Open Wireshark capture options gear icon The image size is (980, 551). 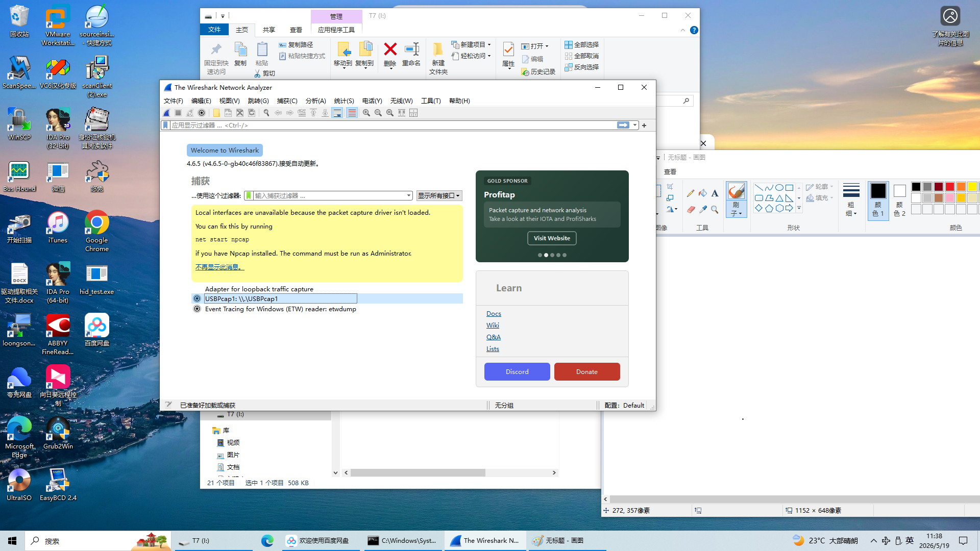click(x=202, y=113)
